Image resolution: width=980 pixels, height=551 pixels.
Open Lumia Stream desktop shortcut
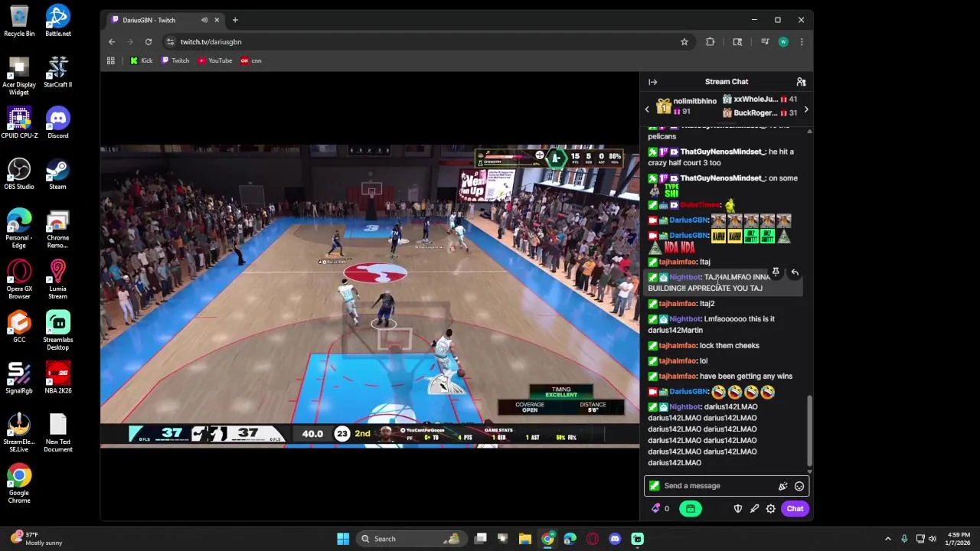pyautogui.click(x=58, y=280)
